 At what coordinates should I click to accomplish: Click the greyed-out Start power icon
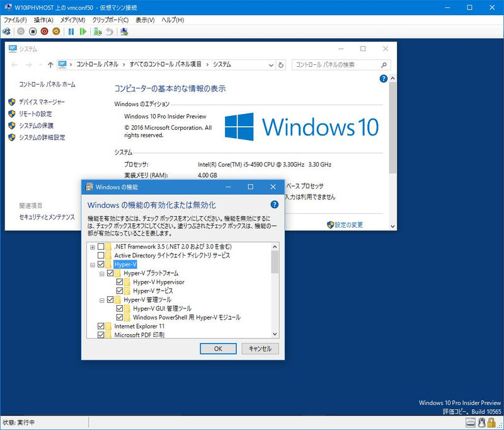click(21, 32)
